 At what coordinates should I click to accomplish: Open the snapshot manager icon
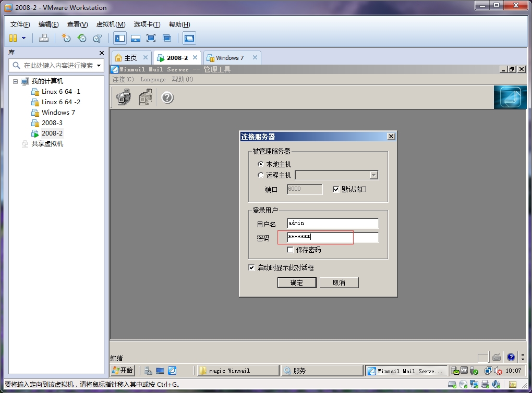tap(98, 38)
